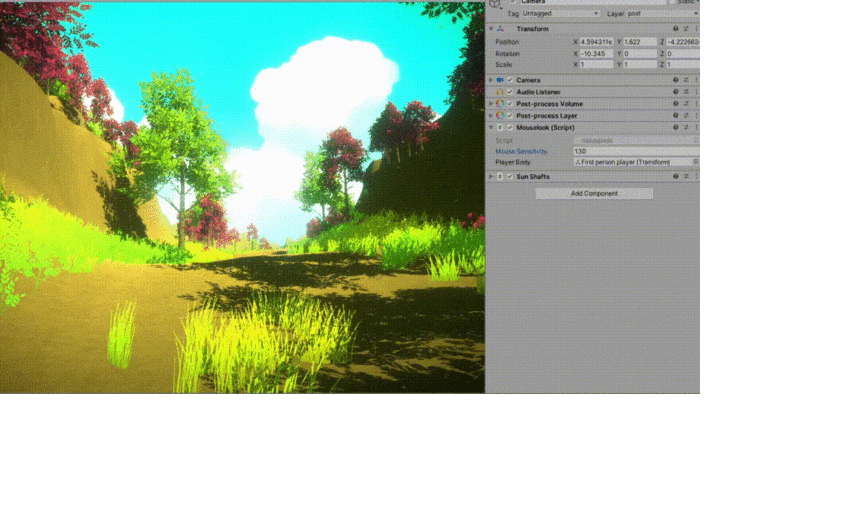Click the Rotation Z input field
Screen dimensions: 857x506
tap(683, 54)
